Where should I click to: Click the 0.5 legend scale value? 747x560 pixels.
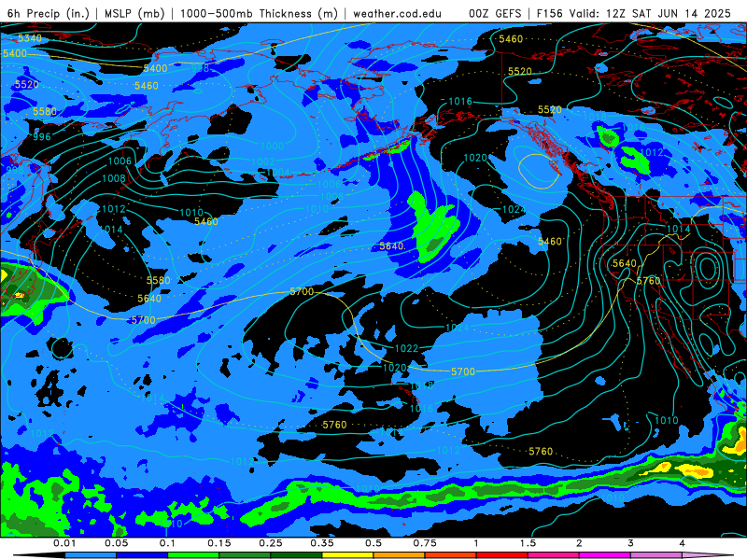(x=373, y=543)
